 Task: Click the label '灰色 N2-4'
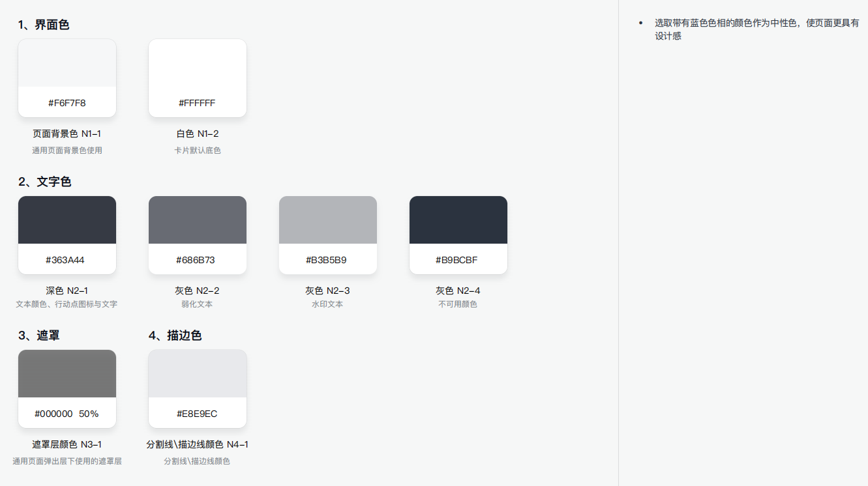click(458, 291)
